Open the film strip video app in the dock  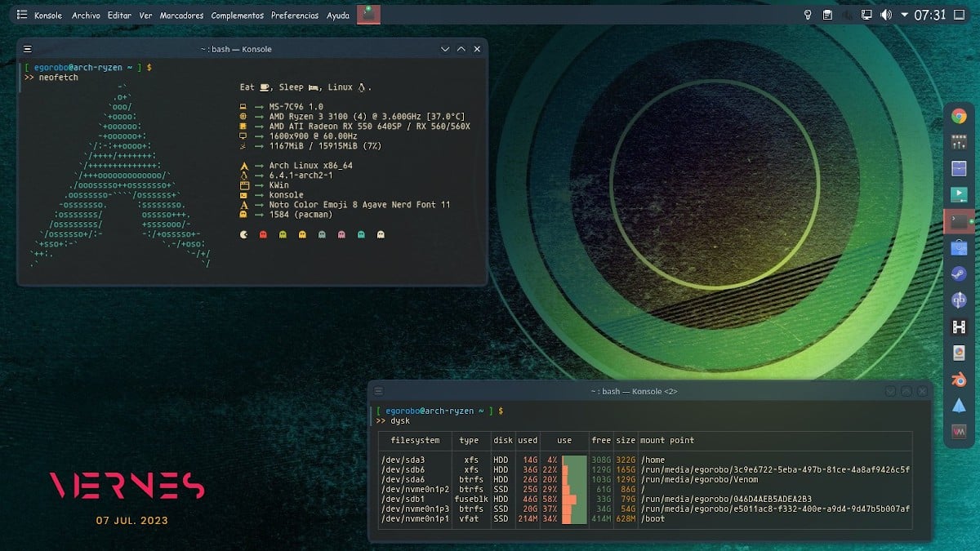coord(959,327)
